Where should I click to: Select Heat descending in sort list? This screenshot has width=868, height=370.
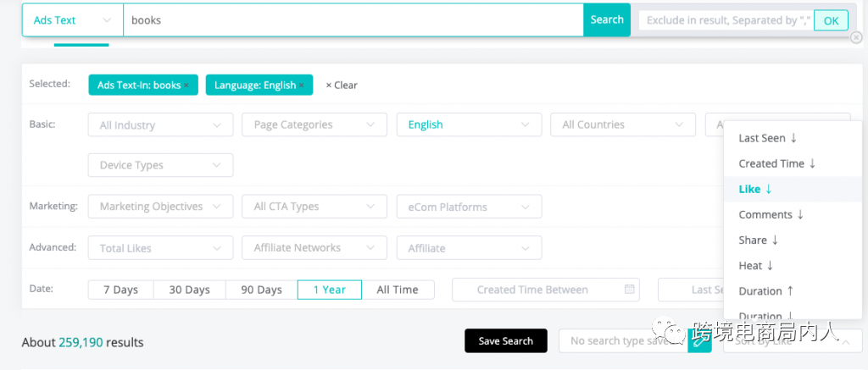coord(756,265)
